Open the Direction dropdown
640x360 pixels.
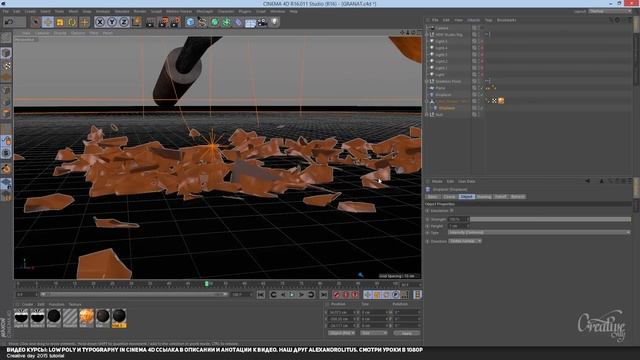pos(465,241)
